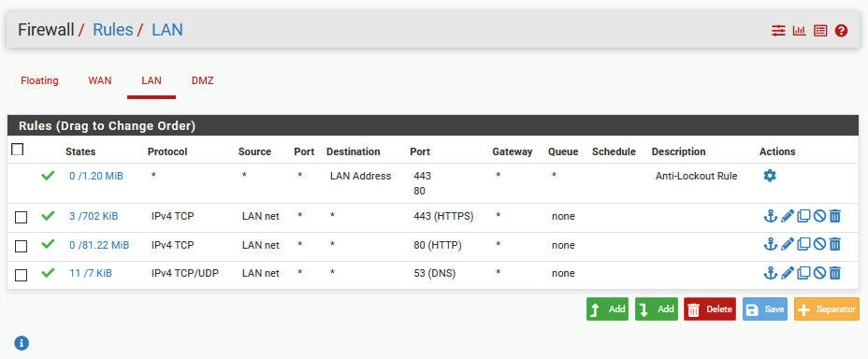
Task: Open the status graph icon in header
Action: coord(800,31)
